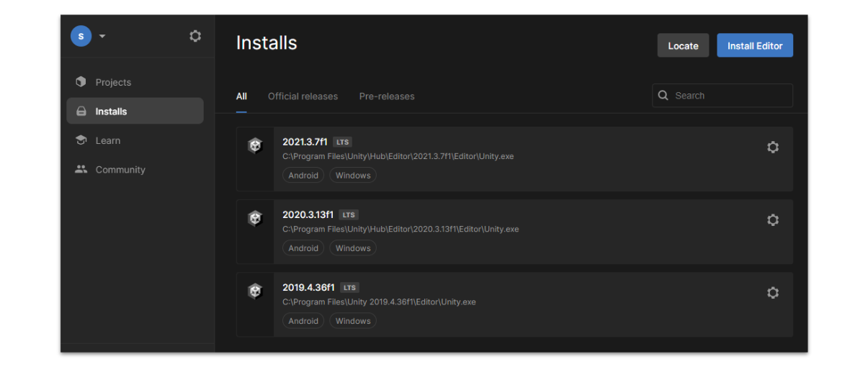Image resolution: width=868 pixels, height=367 pixels.
Task: Open the account avatar with letter S
Action: coord(81,36)
